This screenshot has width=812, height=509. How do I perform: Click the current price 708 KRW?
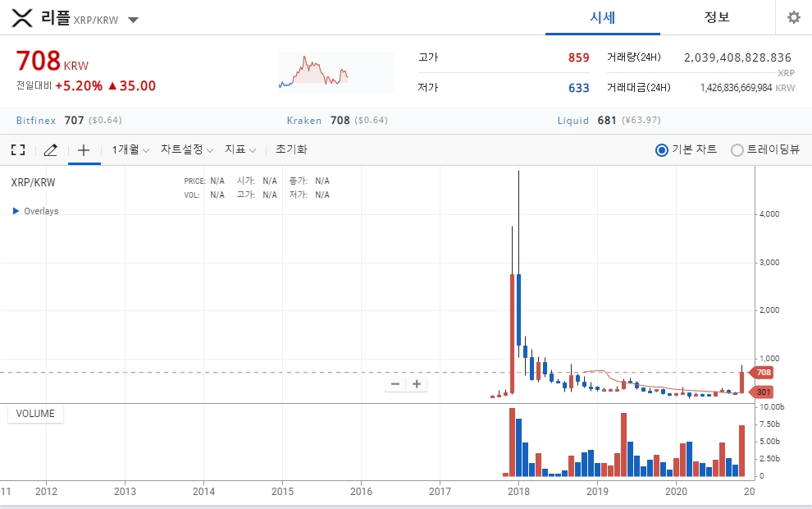click(52, 62)
